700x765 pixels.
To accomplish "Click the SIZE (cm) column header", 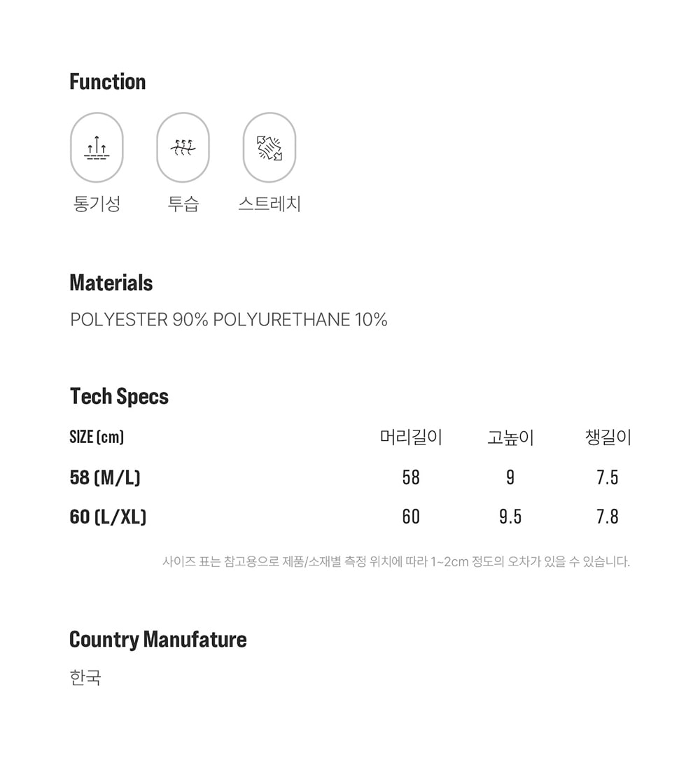I will tap(97, 437).
